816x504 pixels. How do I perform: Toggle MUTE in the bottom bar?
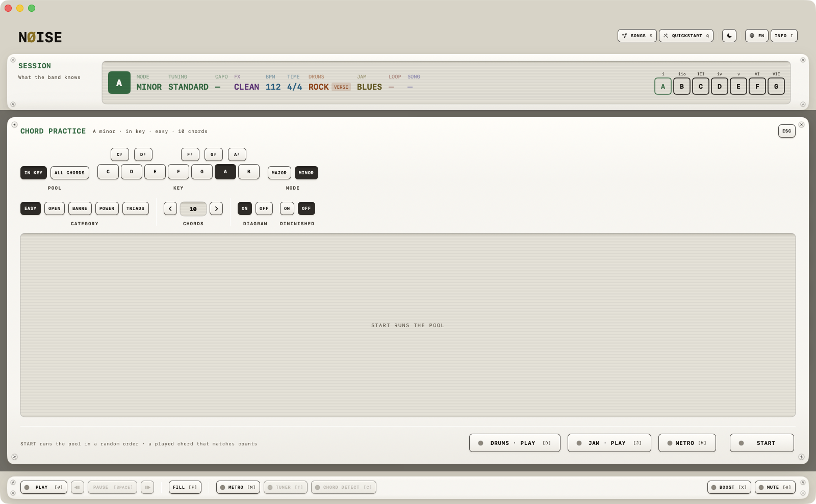click(x=775, y=487)
